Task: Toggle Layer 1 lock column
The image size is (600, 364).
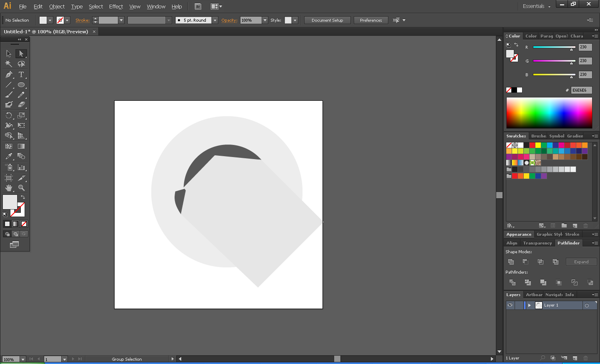Action: (519, 305)
